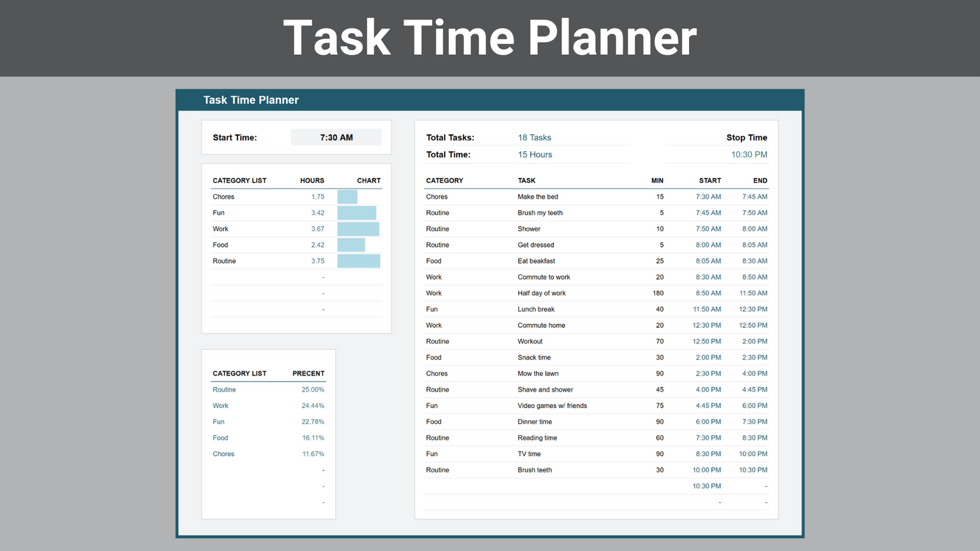Select the Mow the lawn task cell

(x=538, y=373)
